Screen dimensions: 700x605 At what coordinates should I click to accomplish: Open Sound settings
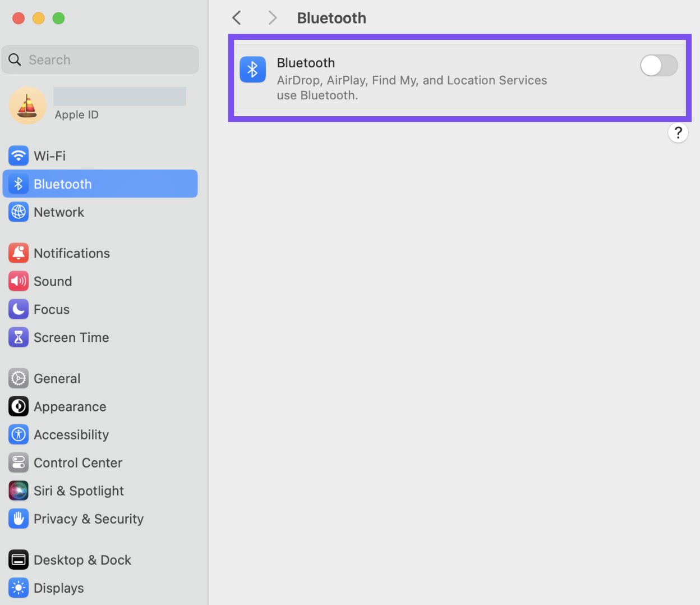tap(100, 281)
